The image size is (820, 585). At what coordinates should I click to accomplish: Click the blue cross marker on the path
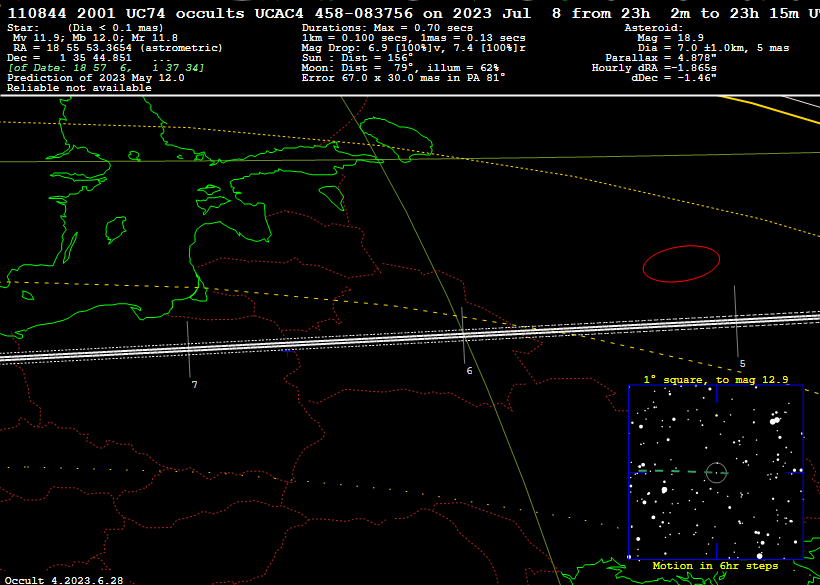pos(287,352)
